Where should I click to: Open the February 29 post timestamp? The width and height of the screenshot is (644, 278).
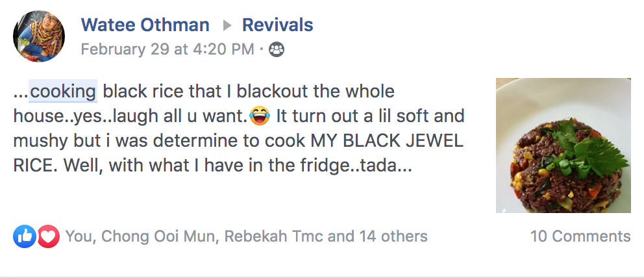tap(167, 49)
